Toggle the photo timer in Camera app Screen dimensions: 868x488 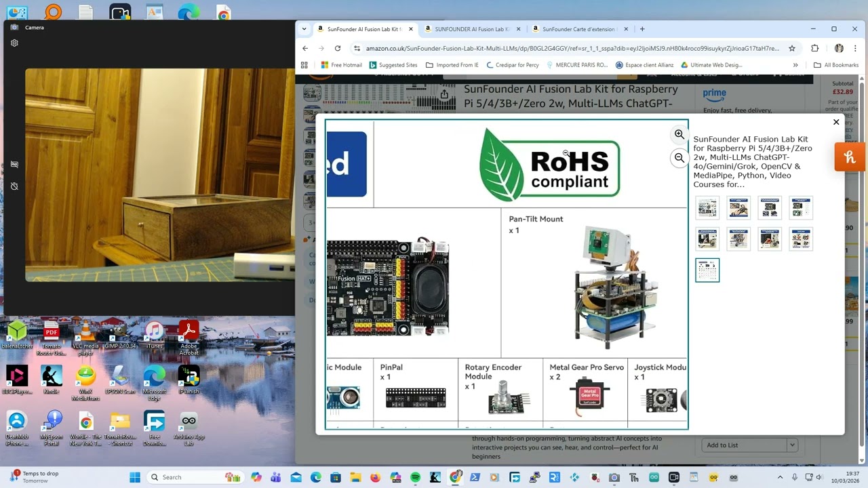pyautogui.click(x=14, y=186)
